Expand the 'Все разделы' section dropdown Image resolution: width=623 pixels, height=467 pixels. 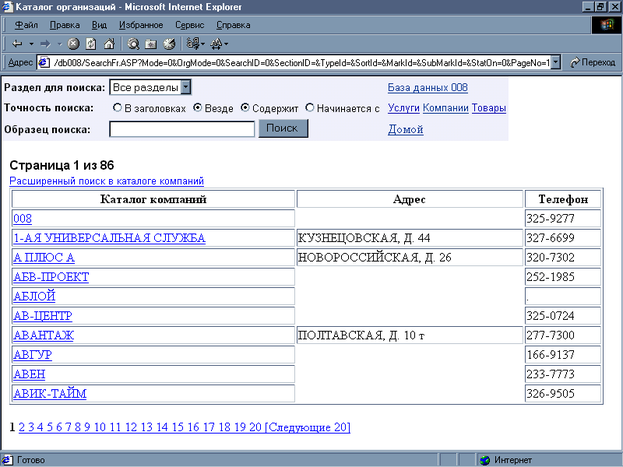[184, 89]
